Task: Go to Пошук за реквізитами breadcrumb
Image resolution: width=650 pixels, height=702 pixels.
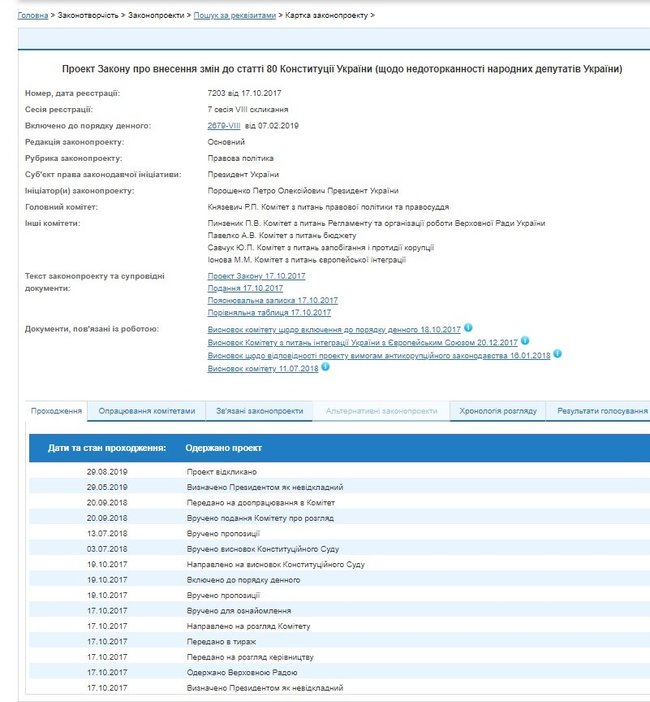Action: pyautogui.click(x=235, y=15)
